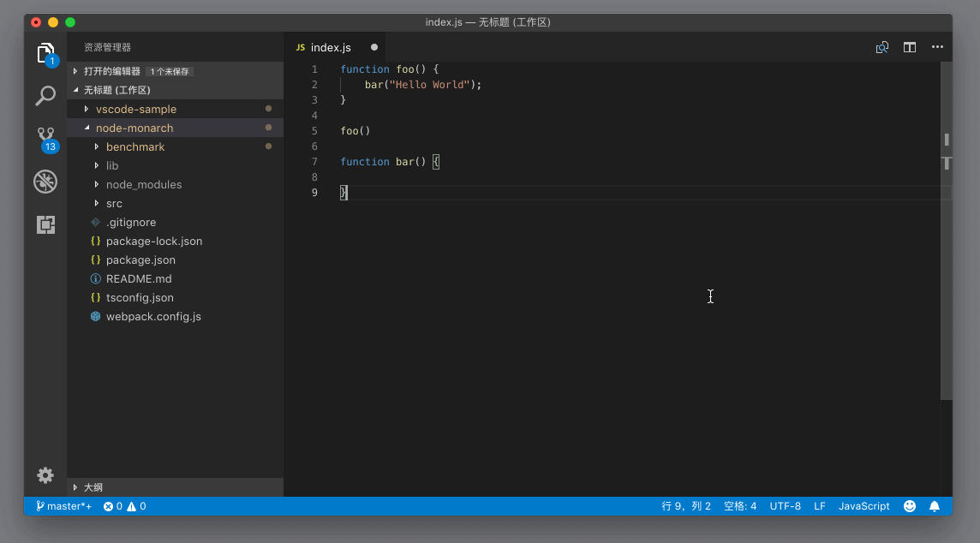Expand the vscode-sample folder
The height and width of the screenshot is (543, 980).
click(x=135, y=109)
